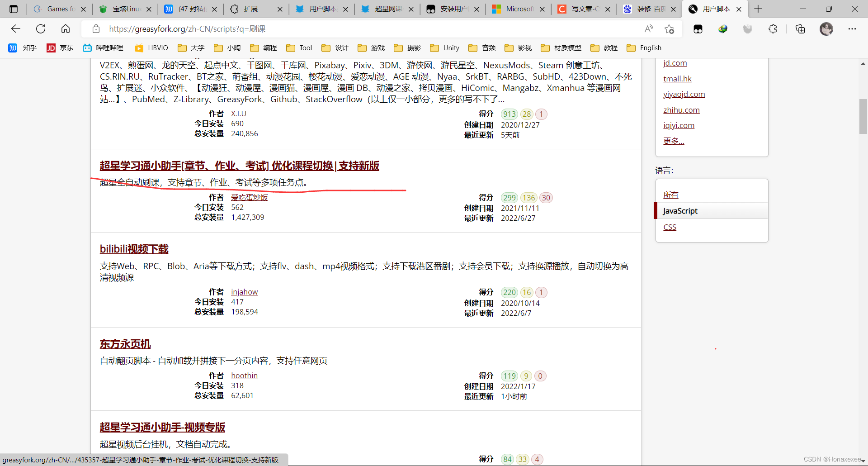Screen dimensions: 868x466
Task: Open the 大学 bookmark folder
Action: (191, 48)
